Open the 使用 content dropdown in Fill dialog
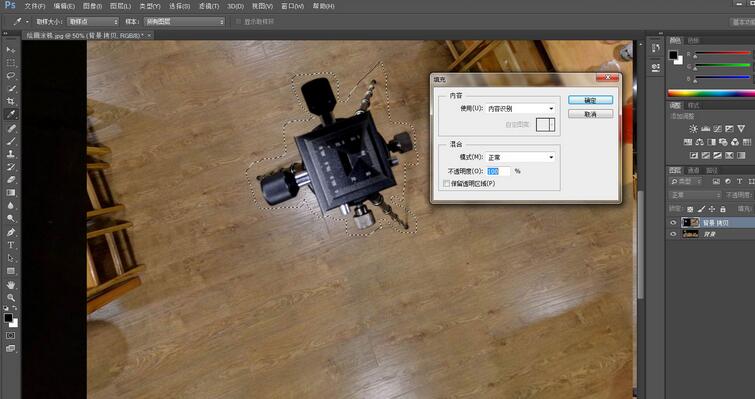The height and width of the screenshot is (399, 755). click(x=520, y=109)
